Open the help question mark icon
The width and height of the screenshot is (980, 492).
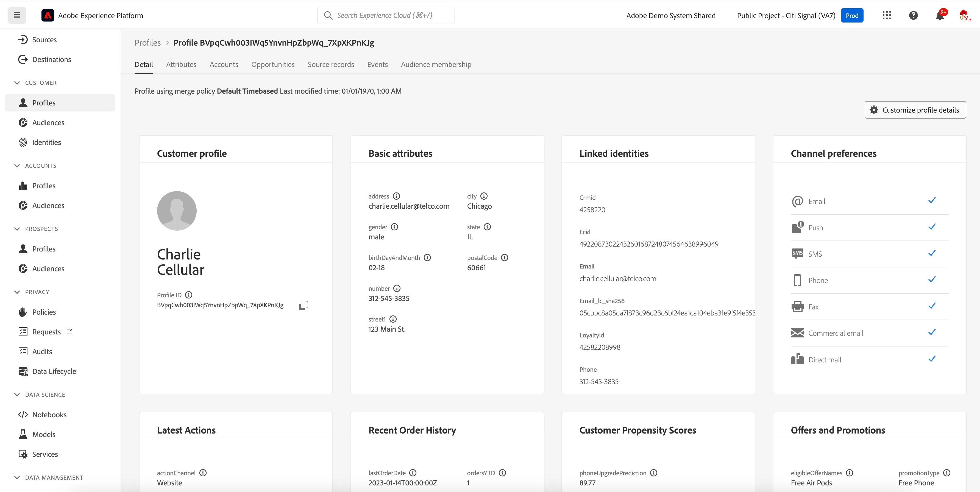pos(914,15)
